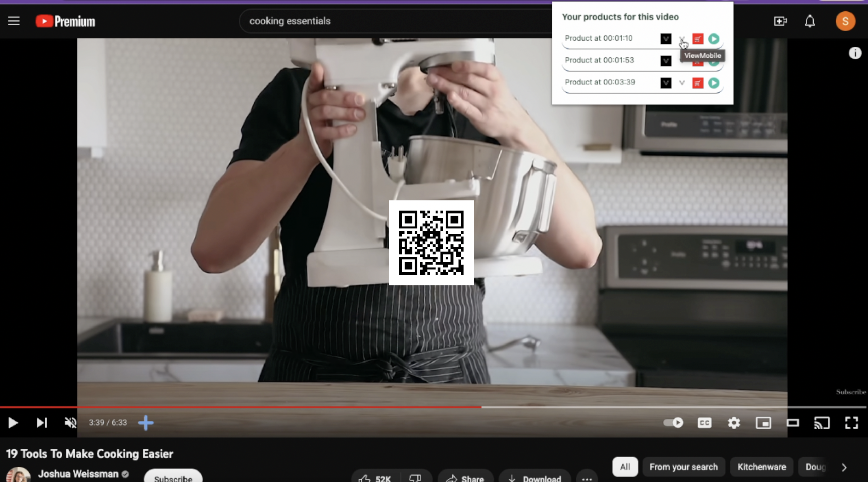This screenshot has height=482, width=868.
Task: Click the video title 19 Tools To Make Cooking Easier
Action: coord(90,454)
